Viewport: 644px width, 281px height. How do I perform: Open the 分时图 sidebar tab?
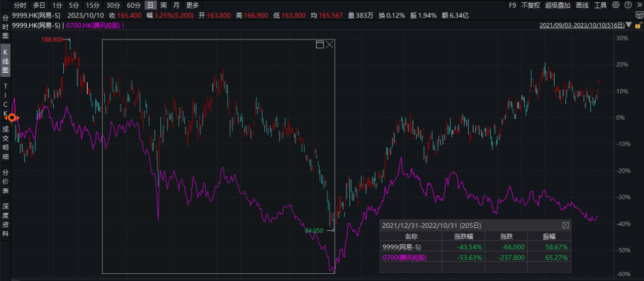[5, 27]
